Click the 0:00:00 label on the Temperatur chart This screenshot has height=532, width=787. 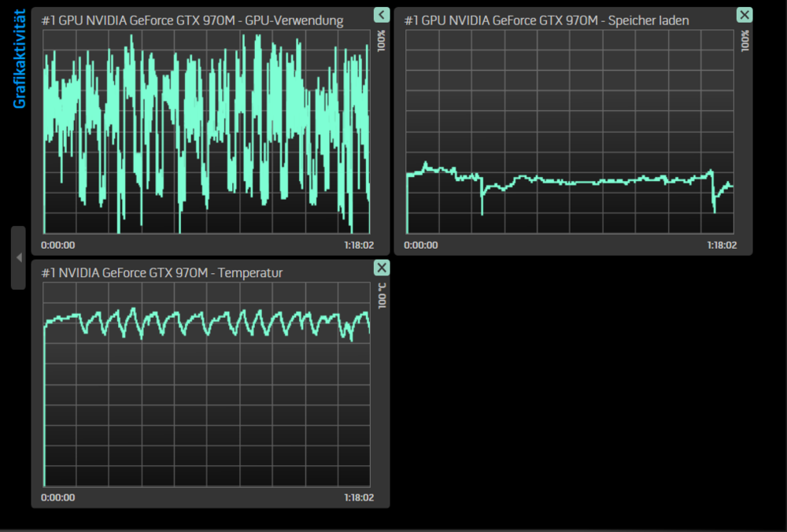57,497
